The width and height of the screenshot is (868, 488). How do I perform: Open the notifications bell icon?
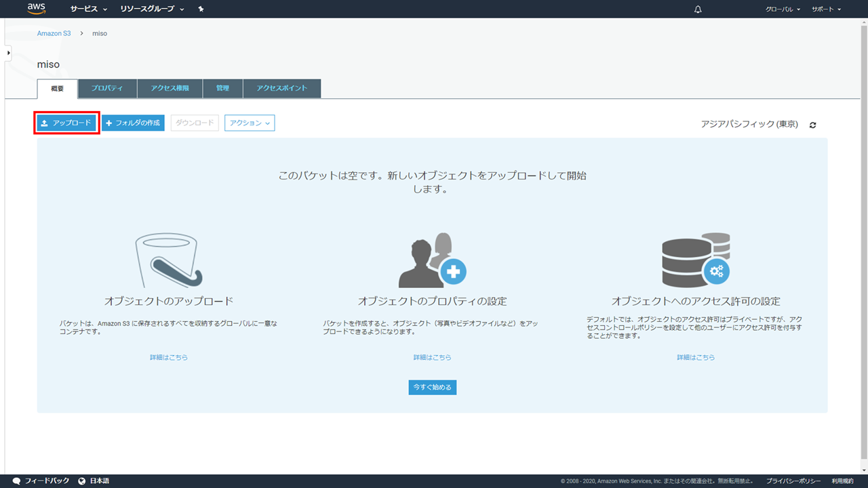698,9
